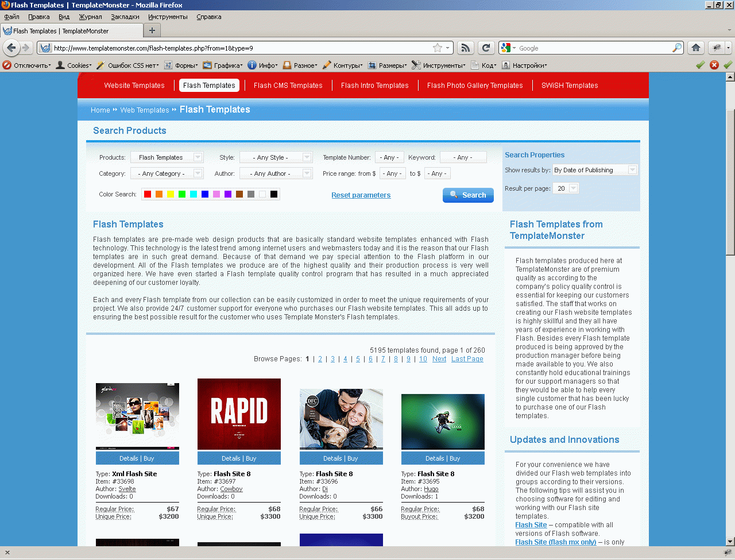The height and width of the screenshot is (560, 735).
Task: Open the Отключить developer toolbar menu
Action: (27, 65)
